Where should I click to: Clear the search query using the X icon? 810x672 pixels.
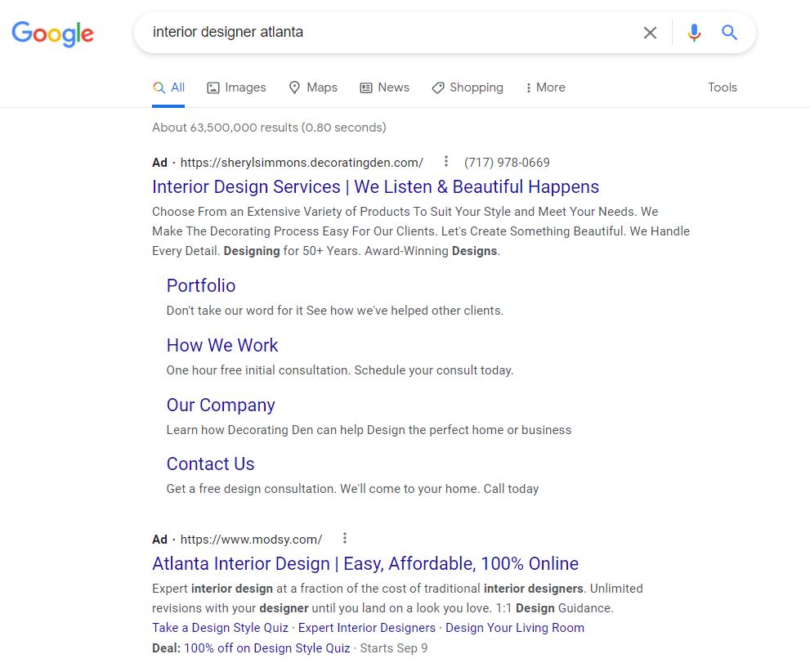(x=650, y=33)
